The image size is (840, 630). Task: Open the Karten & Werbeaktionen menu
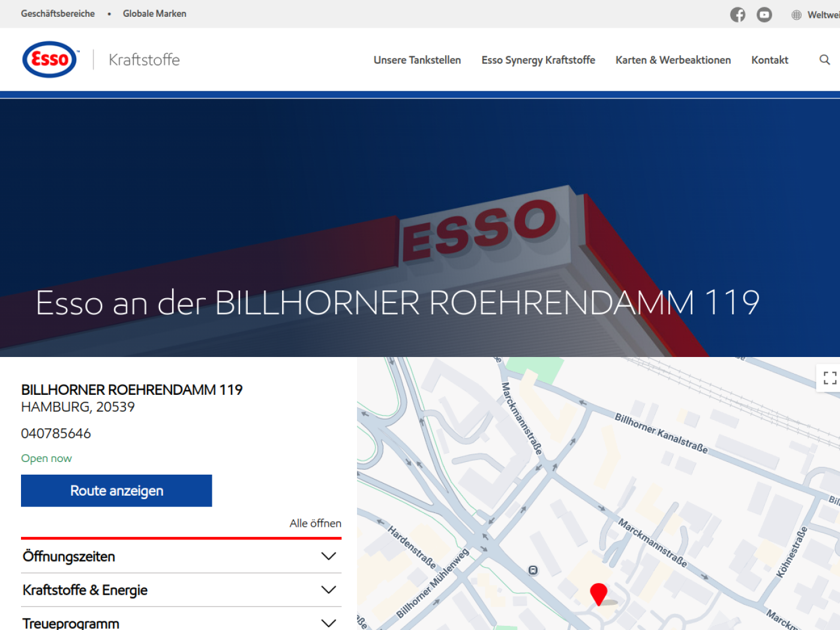point(673,60)
